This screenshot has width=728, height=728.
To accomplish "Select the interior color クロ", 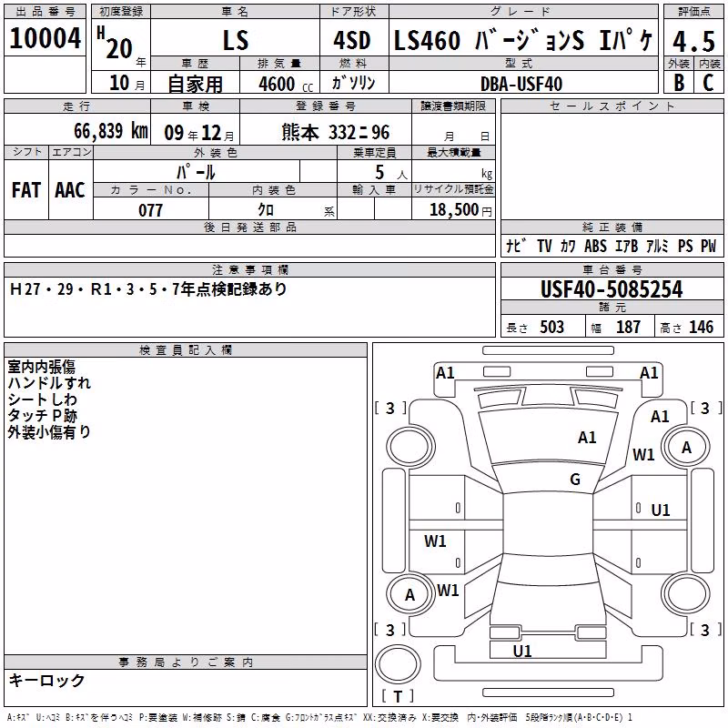I will (x=266, y=210).
